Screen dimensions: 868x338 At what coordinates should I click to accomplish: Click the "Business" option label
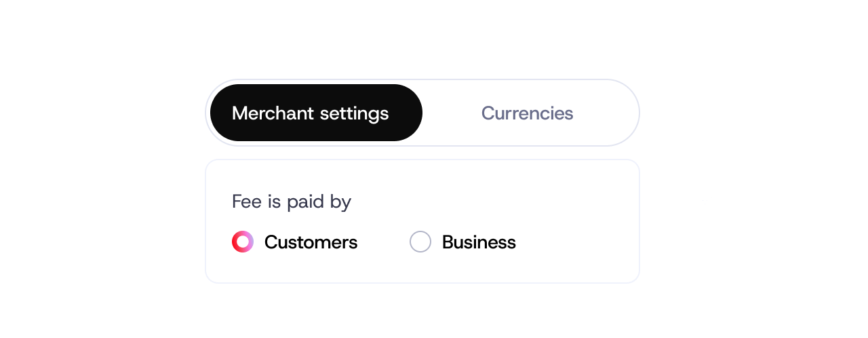tap(479, 242)
